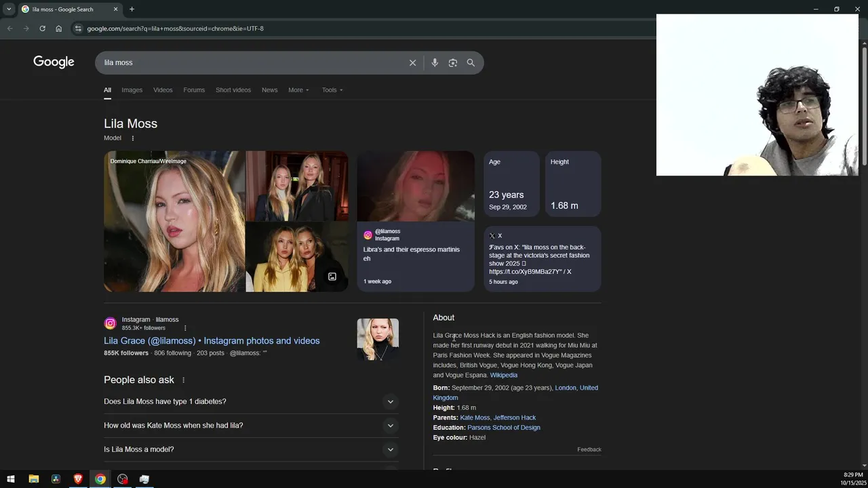Open the large Lila Moss portrait photo

pyautogui.click(x=174, y=222)
